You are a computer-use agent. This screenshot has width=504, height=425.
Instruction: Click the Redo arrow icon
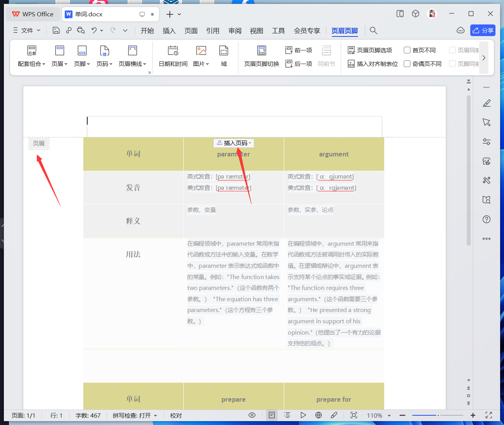113,30
